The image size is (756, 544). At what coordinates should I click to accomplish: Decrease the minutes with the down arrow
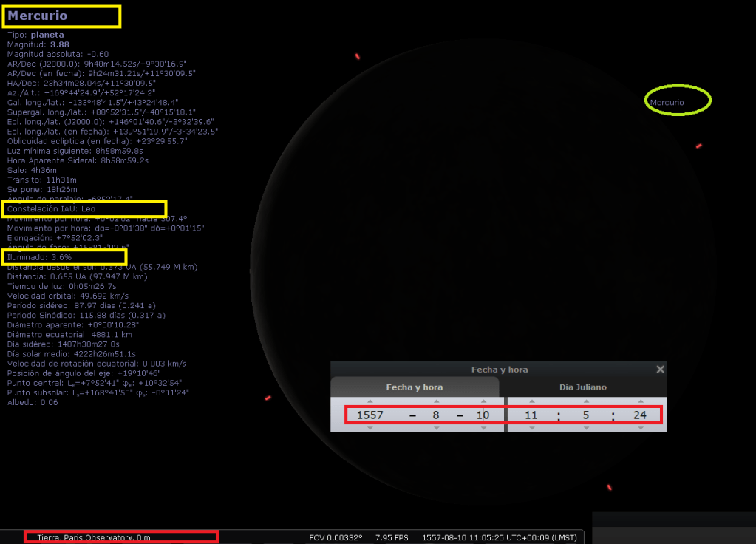coord(585,429)
